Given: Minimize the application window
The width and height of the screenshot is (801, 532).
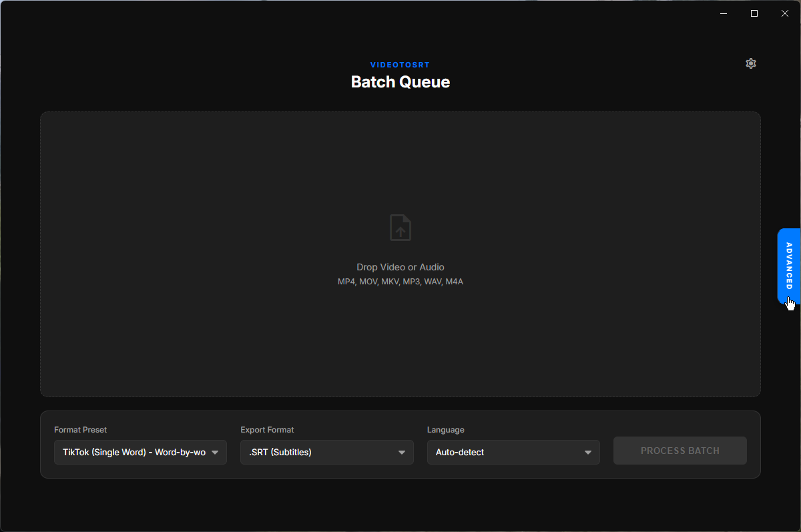Looking at the screenshot, I should tap(724, 13).
